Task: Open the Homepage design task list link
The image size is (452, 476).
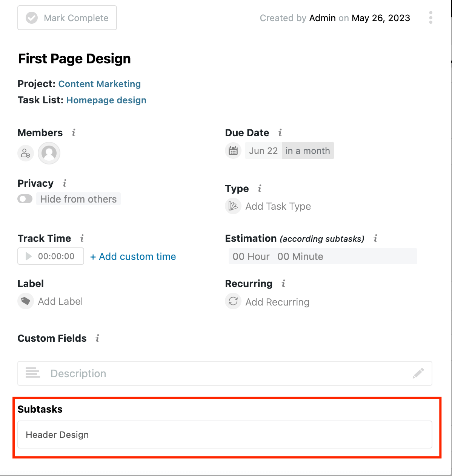Action: pyautogui.click(x=106, y=100)
